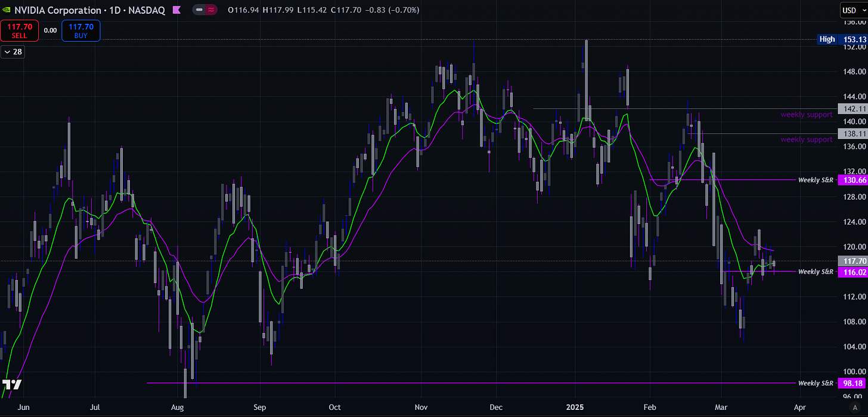Click the Dec label on time axis
The width and height of the screenshot is (868, 417).
tap(496, 407)
